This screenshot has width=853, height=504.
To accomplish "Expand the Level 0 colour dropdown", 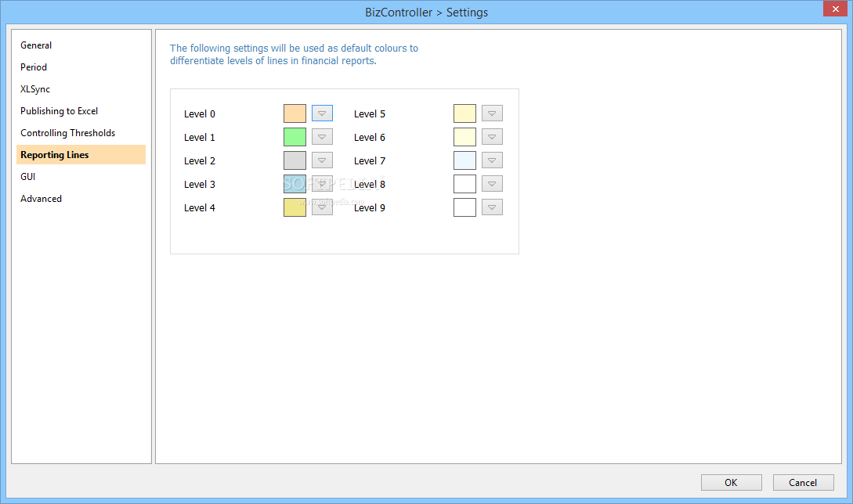I will coord(322,113).
